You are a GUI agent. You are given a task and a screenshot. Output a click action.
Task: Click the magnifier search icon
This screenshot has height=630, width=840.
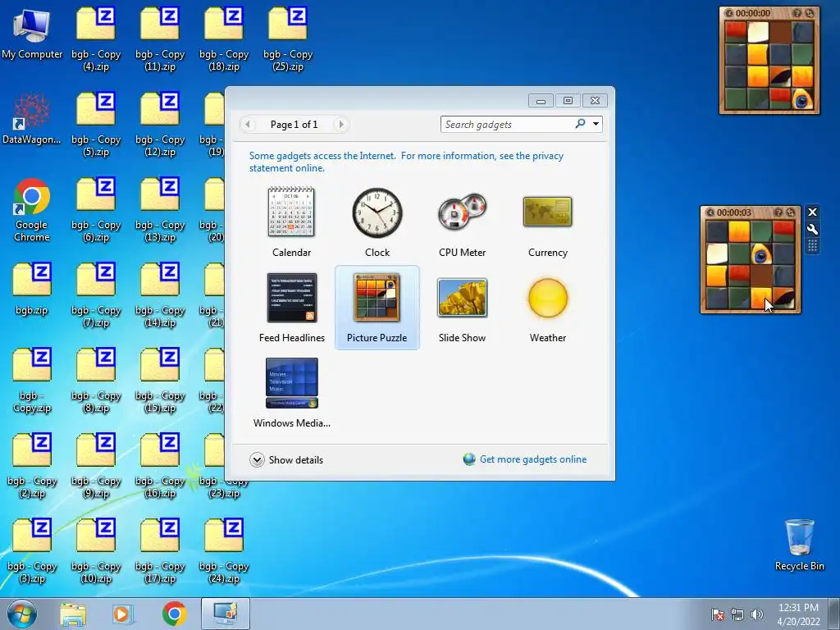coord(580,124)
